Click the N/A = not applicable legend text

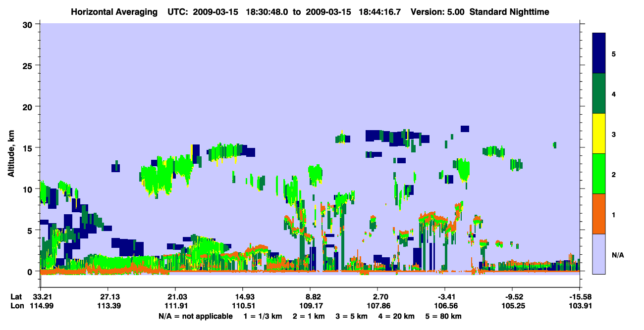[x=195, y=316]
